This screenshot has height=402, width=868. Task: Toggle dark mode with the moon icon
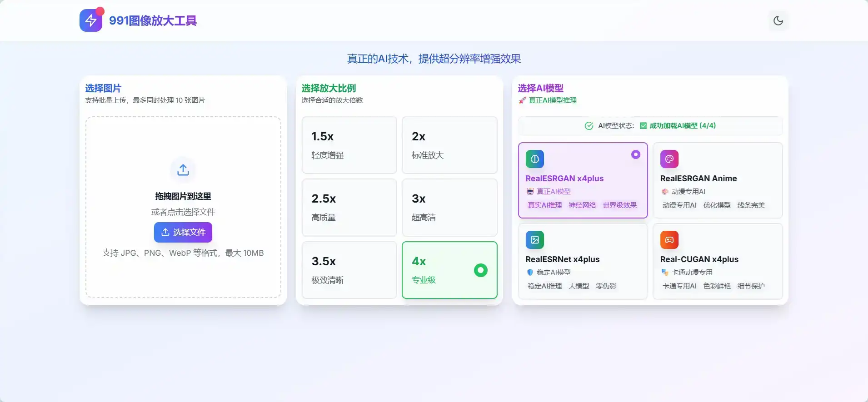click(x=778, y=20)
